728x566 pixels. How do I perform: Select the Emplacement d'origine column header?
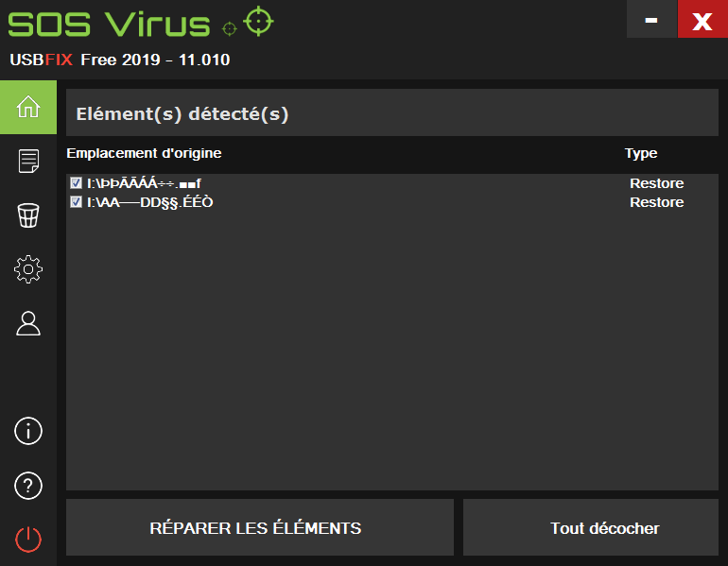click(144, 153)
